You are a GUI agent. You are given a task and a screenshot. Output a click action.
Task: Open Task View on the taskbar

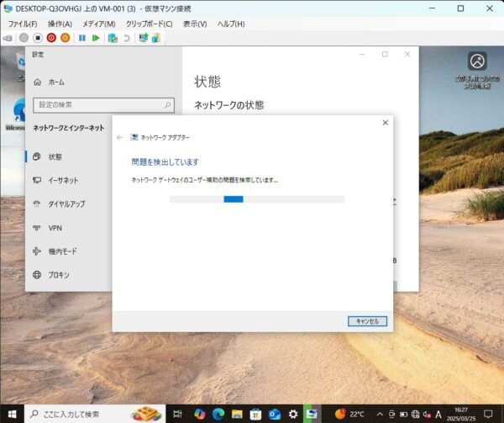click(177, 414)
